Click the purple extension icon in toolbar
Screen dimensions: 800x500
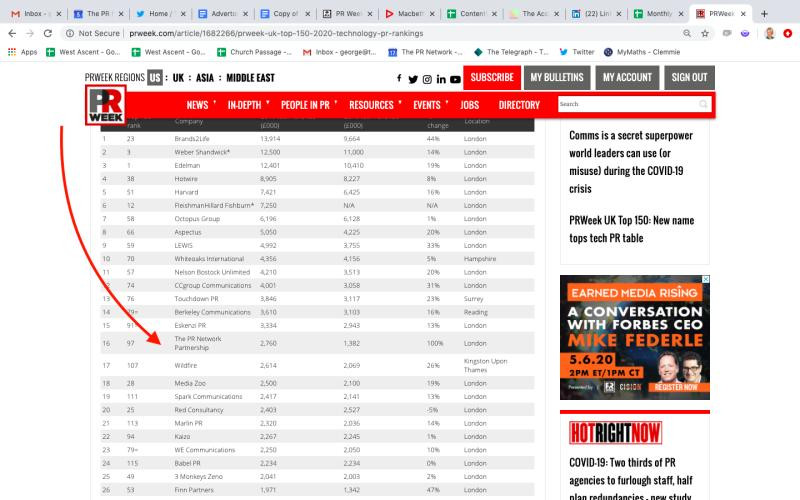(745, 33)
